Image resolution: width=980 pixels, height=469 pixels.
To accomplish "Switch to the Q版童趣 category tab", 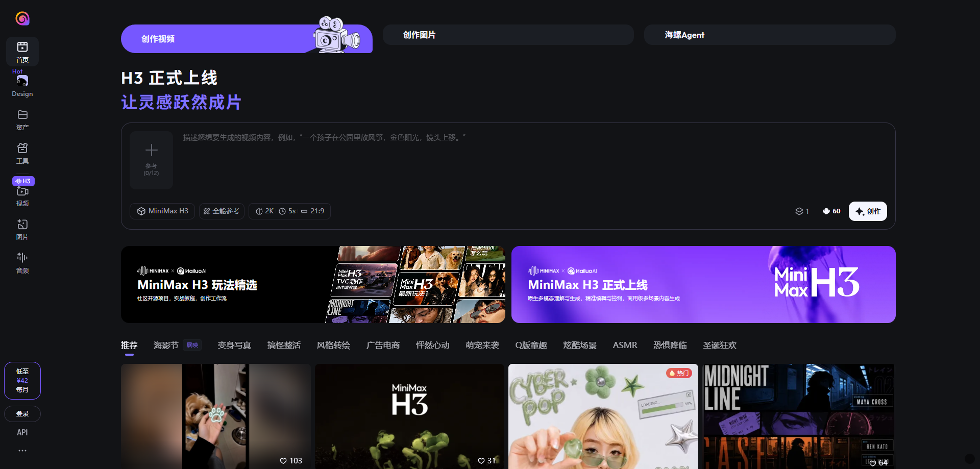I will [531, 345].
